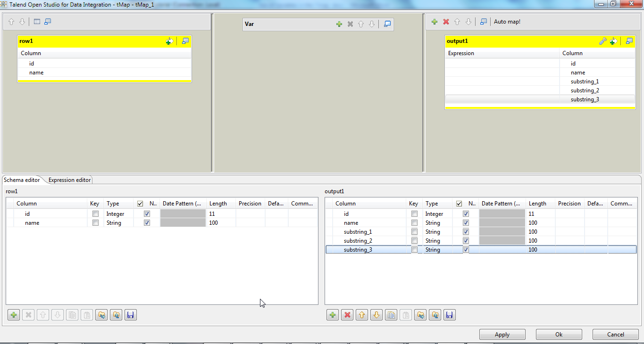Select id column in row1 table

104,64
